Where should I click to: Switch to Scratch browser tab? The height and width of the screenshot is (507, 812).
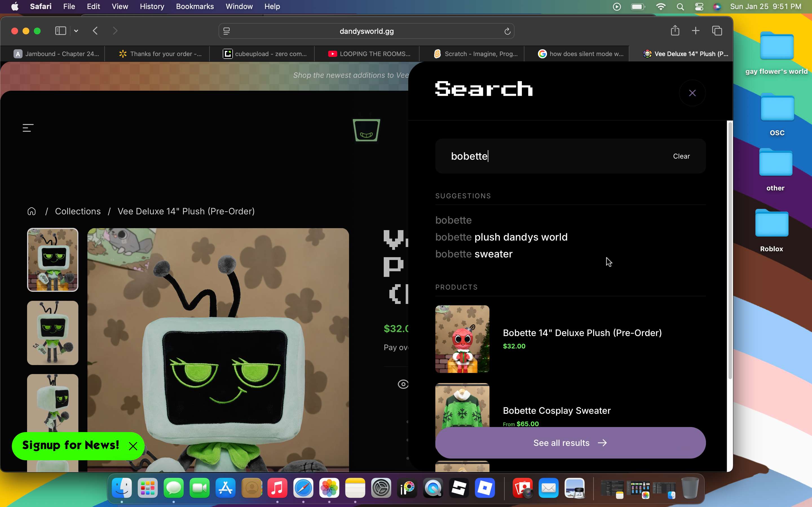(x=476, y=54)
